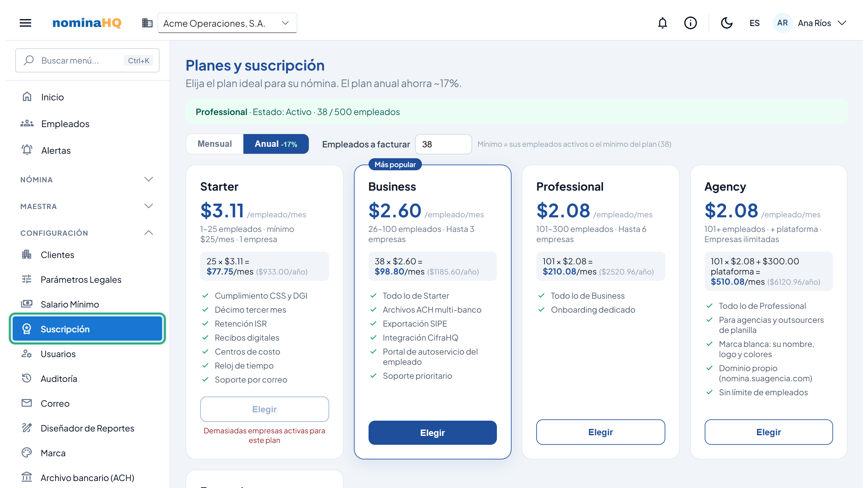Click the Auditoría history clock icon
This screenshot has width=868, height=488.
click(x=27, y=378)
